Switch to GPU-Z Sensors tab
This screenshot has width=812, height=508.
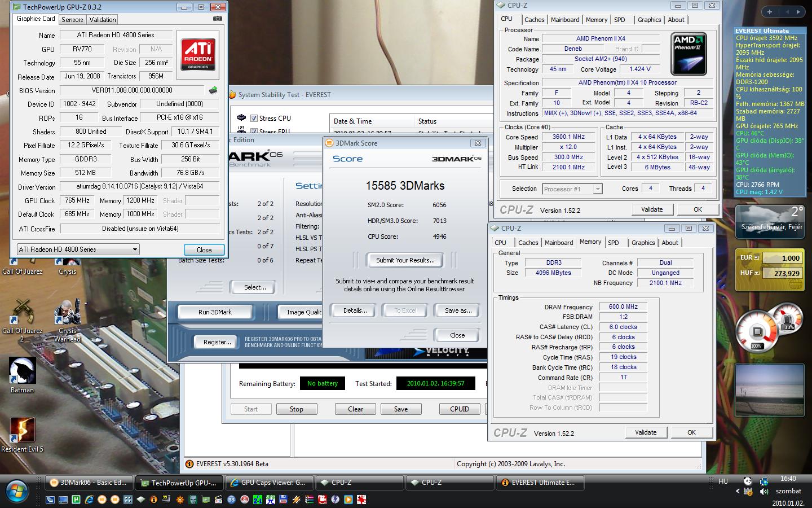(72, 19)
